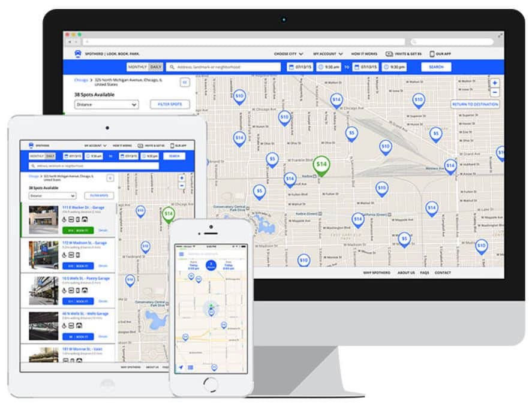Switch to list view on phone app
This screenshot has height=405, width=532.
click(x=191, y=367)
